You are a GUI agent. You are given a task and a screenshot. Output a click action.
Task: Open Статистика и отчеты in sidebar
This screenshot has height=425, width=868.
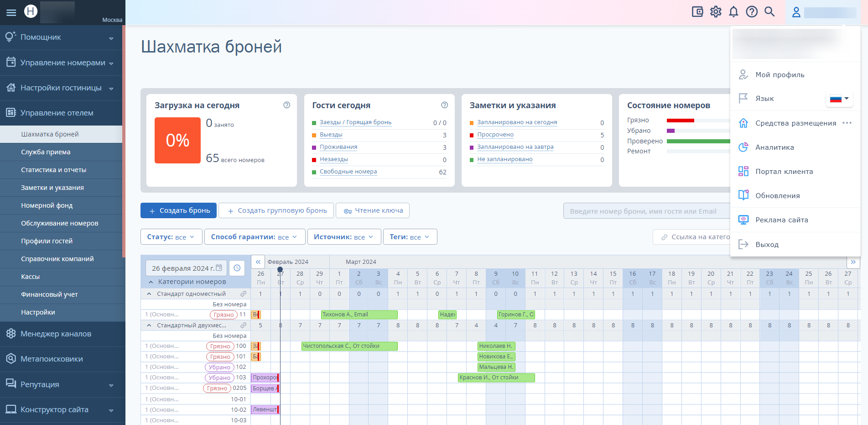pos(61,170)
